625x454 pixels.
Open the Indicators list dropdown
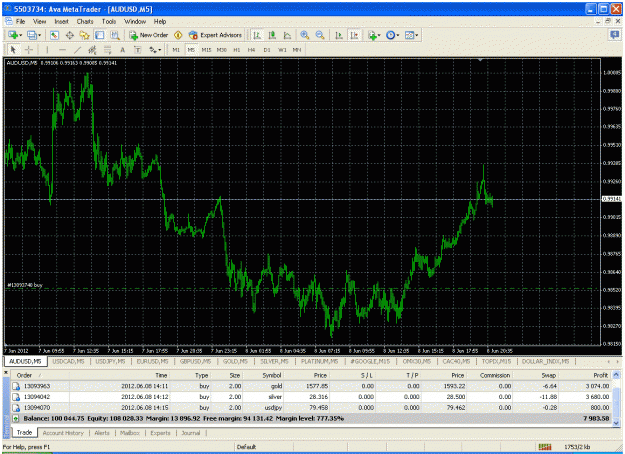click(x=374, y=35)
